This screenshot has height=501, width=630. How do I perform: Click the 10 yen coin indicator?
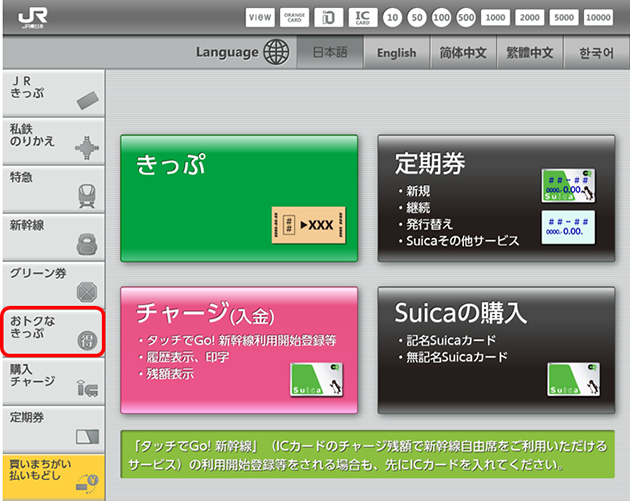point(393,18)
